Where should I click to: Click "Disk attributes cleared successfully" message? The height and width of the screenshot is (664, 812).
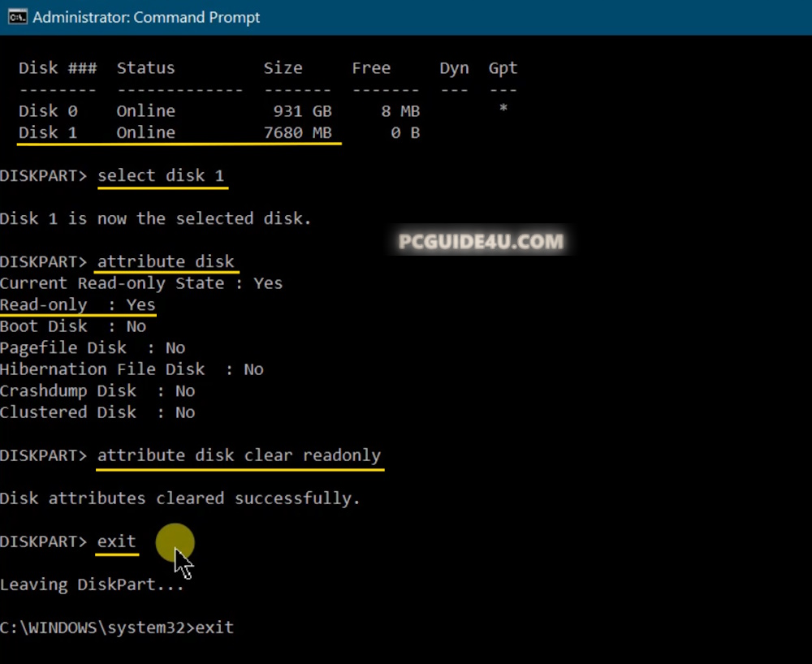(179, 498)
